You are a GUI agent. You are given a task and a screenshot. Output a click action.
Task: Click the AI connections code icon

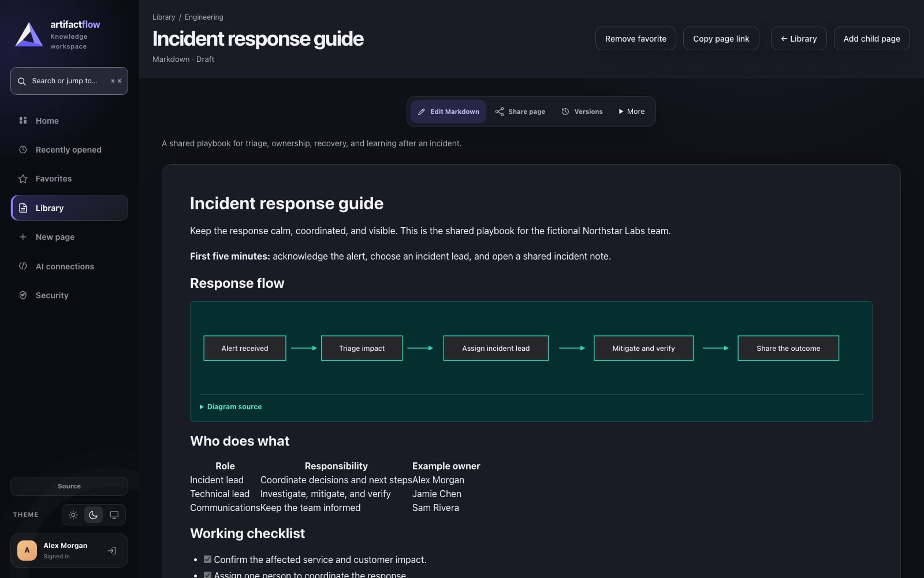tap(23, 266)
